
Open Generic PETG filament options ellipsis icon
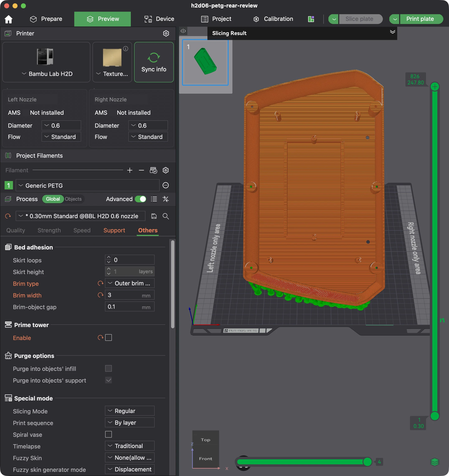click(x=166, y=185)
